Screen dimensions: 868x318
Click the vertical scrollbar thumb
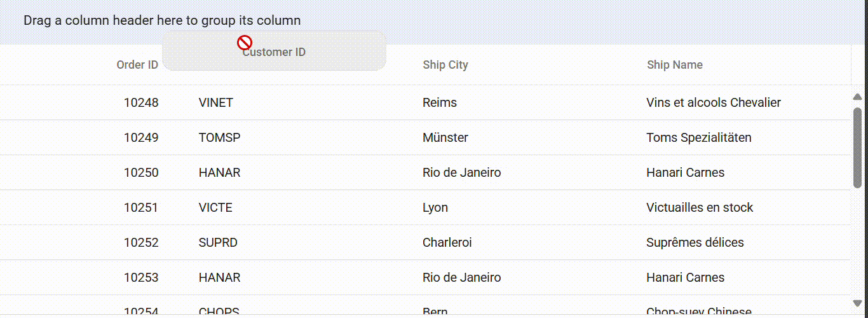coord(857,148)
